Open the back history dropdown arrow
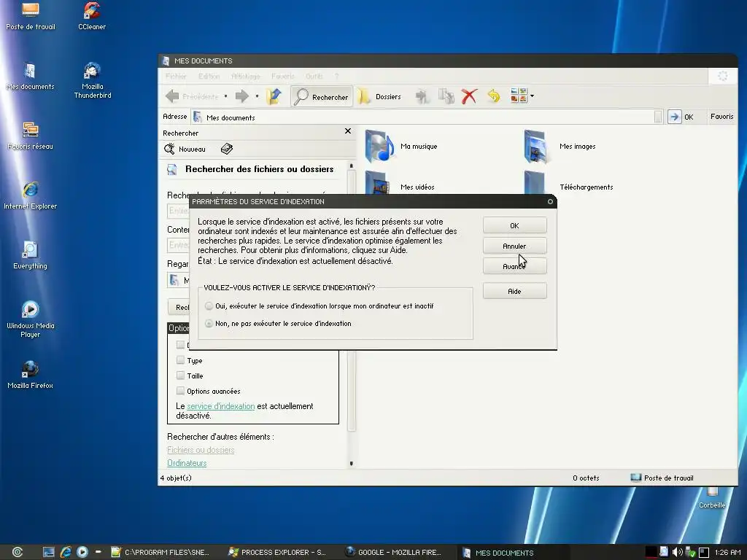Viewport: 747px width, 560px height. click(226, 96)
